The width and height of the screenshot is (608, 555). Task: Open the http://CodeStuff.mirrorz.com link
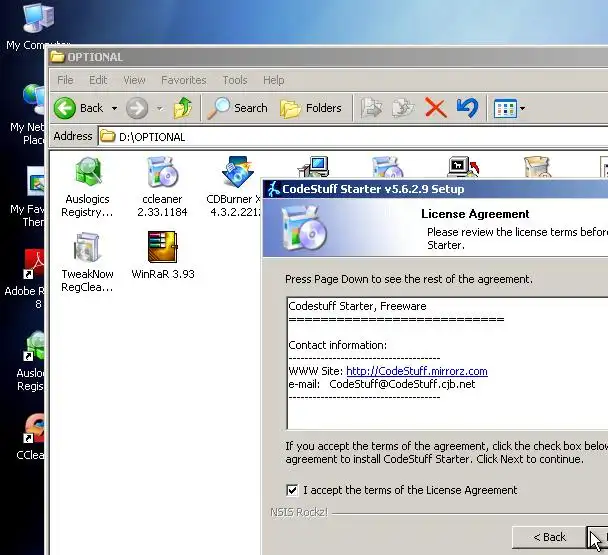pos(417,371)
